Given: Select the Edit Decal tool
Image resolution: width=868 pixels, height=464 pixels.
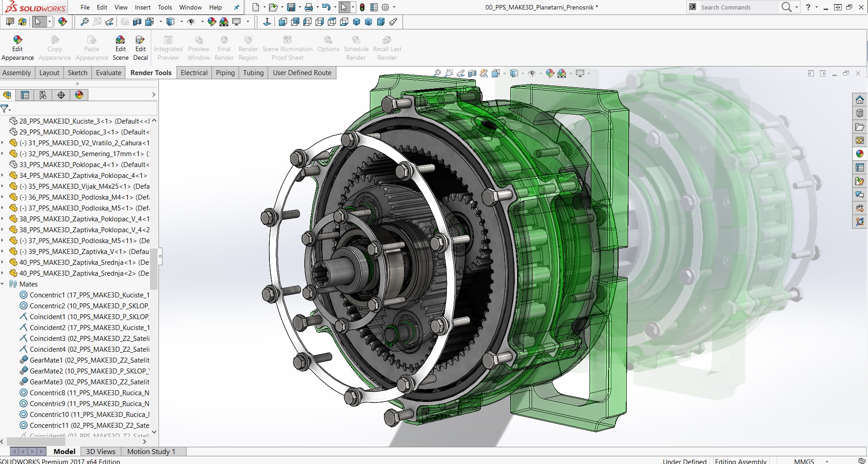Looking at the screenshot, I should [x=140, y=48].
